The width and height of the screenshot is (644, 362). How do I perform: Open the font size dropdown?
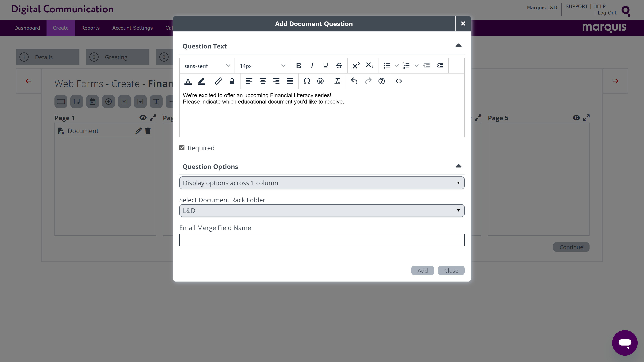click(262, 66)
